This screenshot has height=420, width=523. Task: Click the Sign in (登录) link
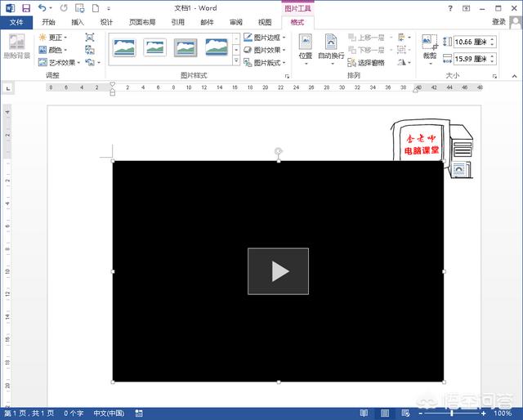(499, 22)
